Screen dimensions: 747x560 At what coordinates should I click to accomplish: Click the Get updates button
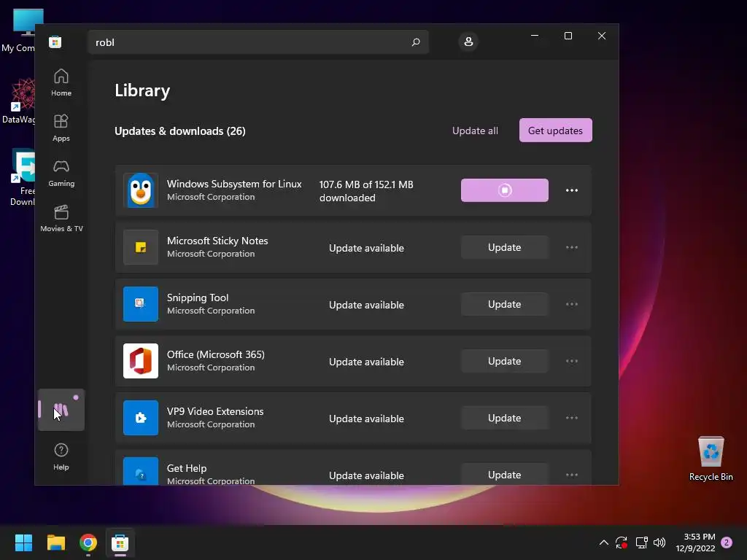pyautogui.click(x=555, y=130)
